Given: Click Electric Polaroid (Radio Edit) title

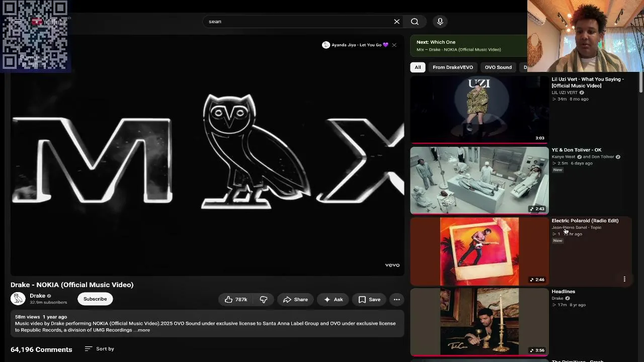Looking at the screenshot, I should pos(585,221).
